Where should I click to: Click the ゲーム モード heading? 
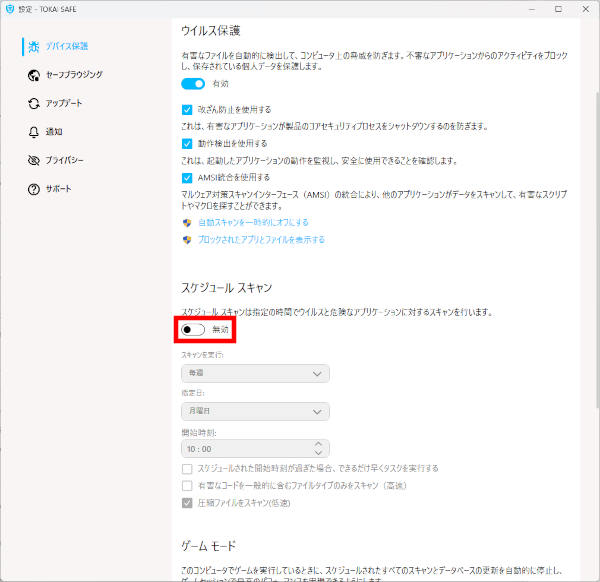point(209,546)
